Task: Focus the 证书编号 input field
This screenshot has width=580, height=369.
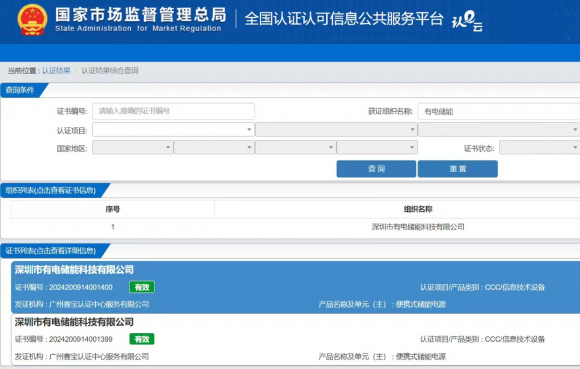Action: point(173,111)
